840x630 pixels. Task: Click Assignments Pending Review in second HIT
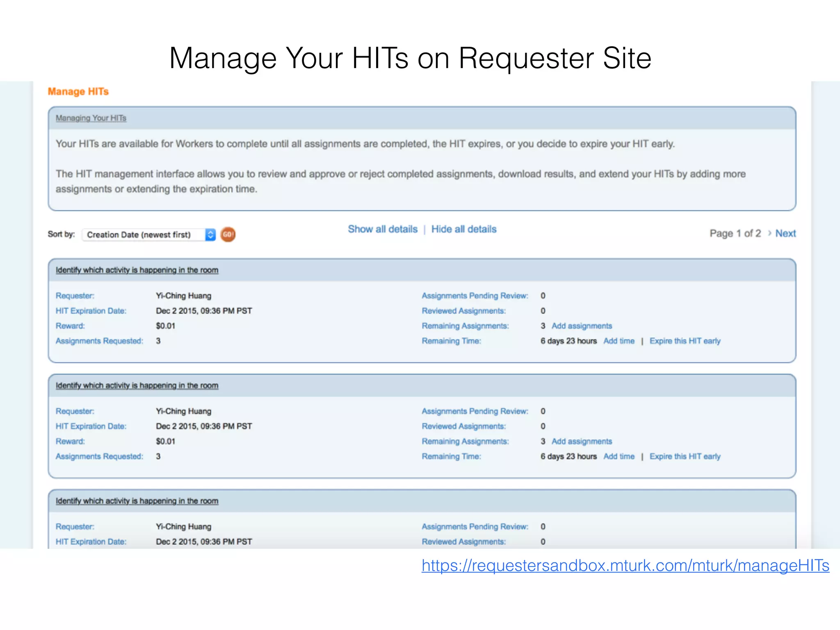click(x=475, y=411)
